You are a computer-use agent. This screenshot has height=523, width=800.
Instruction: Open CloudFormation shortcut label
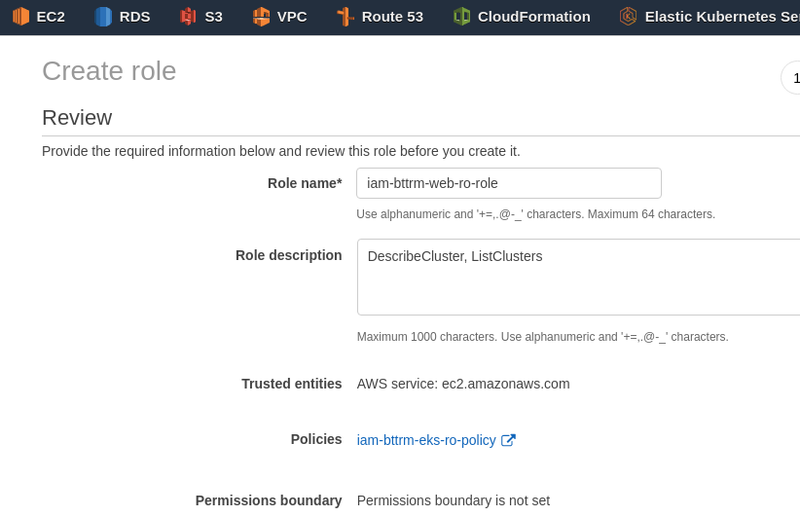click(534, 17)
